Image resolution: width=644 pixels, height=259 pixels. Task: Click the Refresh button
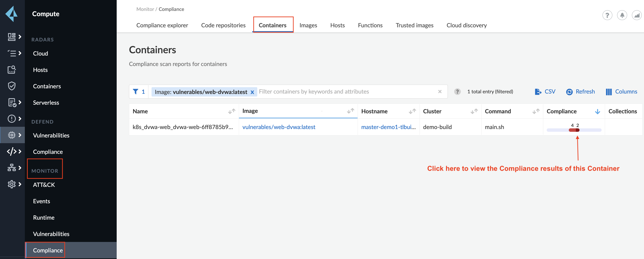pos(580,92)
